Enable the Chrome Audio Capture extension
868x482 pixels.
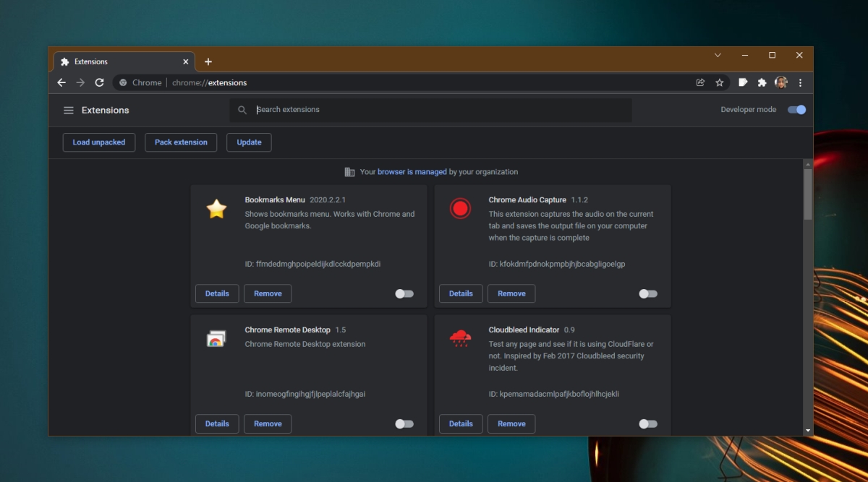pyautogui.click(x=648, y=293)
